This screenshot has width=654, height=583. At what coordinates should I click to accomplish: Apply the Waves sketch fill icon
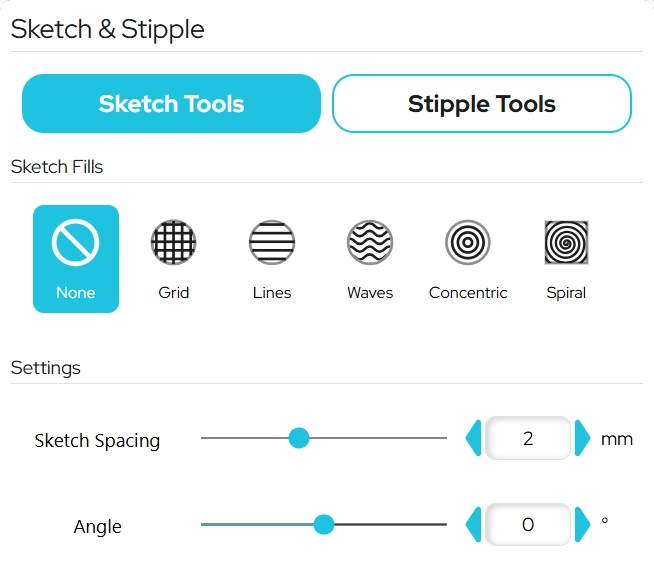(370, 243)
